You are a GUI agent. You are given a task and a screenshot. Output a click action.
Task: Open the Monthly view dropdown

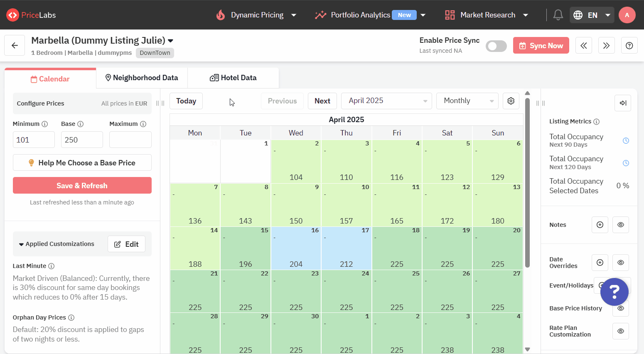[467, 101]
